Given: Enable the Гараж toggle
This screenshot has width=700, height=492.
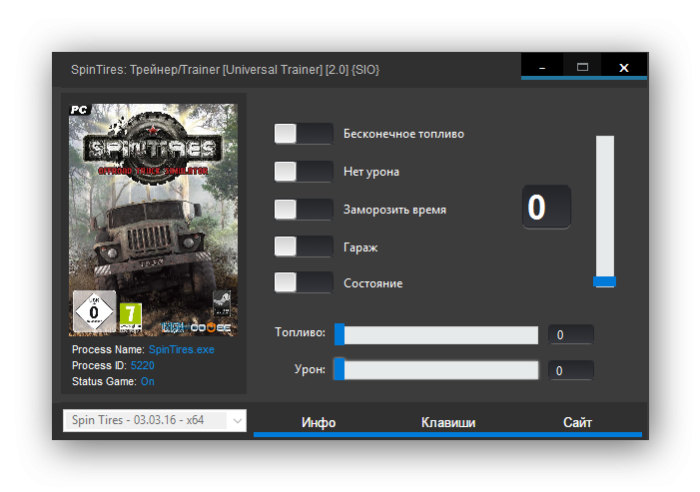Looking at the screenshot, I should [304, 246].
